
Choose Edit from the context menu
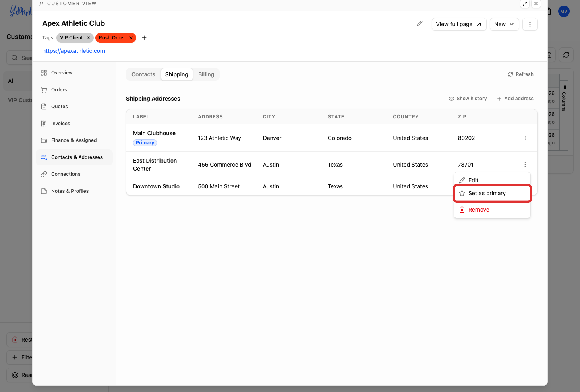pos(492,180)
